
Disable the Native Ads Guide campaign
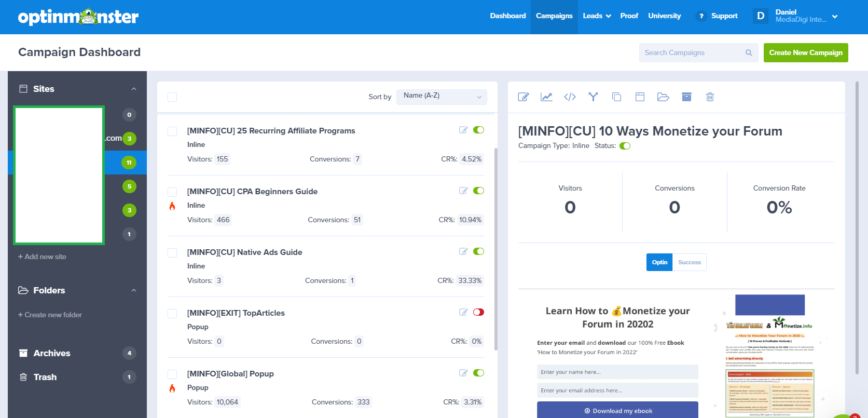click(478, 251)
